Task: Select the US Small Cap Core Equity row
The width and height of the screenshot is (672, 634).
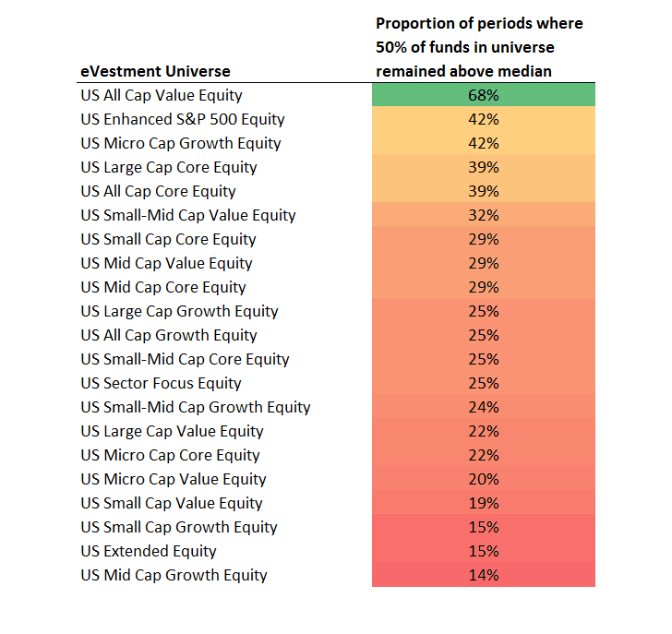Action: pos(168,239)
